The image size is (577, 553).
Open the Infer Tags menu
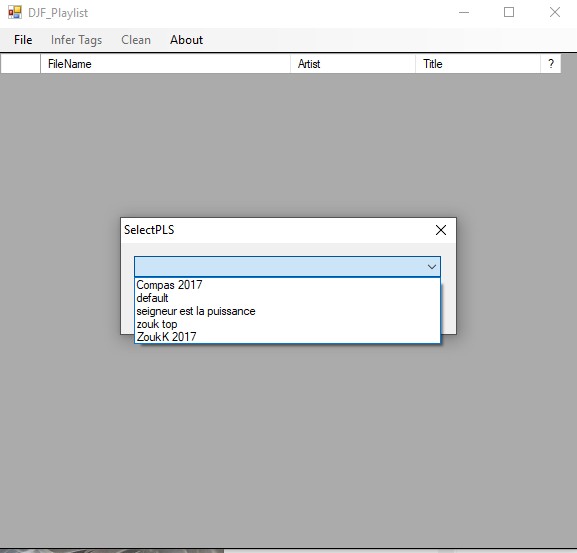(76, 40)
